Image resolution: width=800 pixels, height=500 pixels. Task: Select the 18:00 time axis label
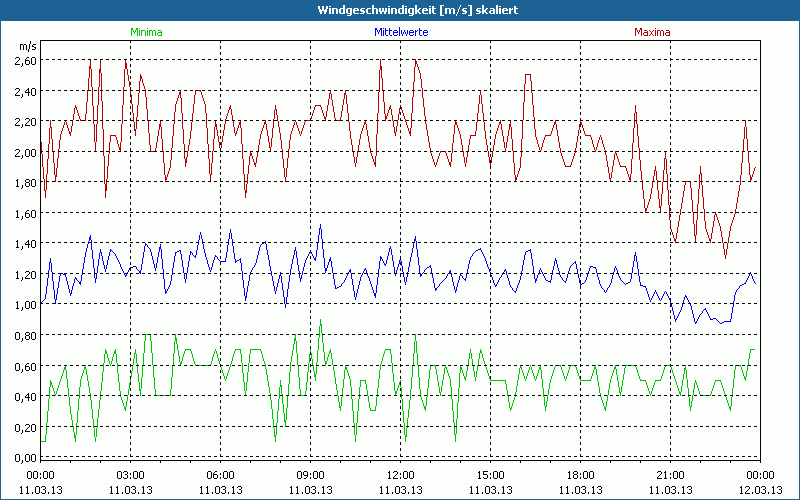[580, 475]
